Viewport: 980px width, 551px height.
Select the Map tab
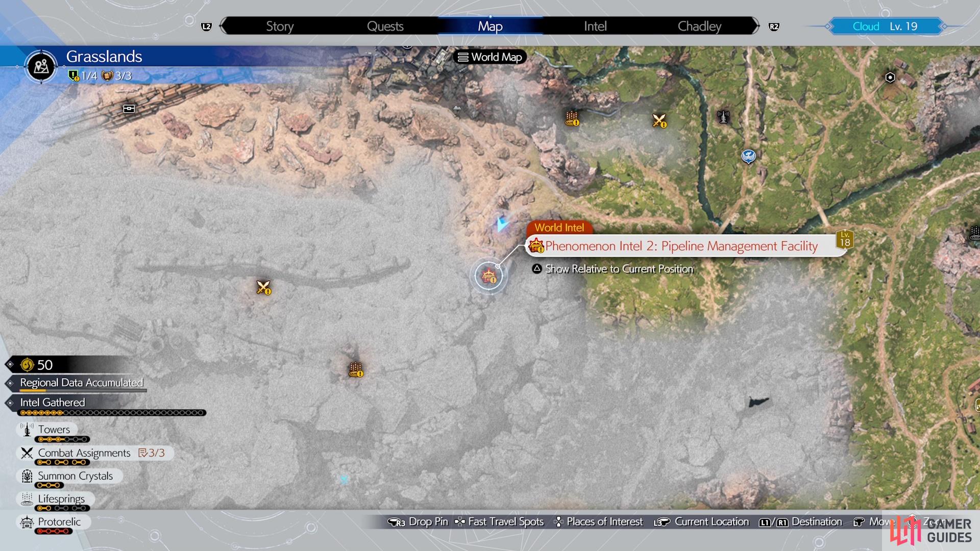(490, 26)
